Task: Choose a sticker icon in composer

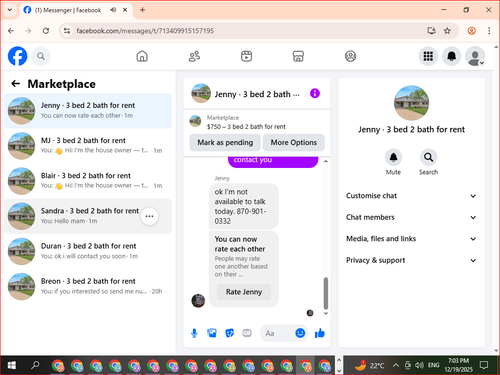Action: (229, 333)
